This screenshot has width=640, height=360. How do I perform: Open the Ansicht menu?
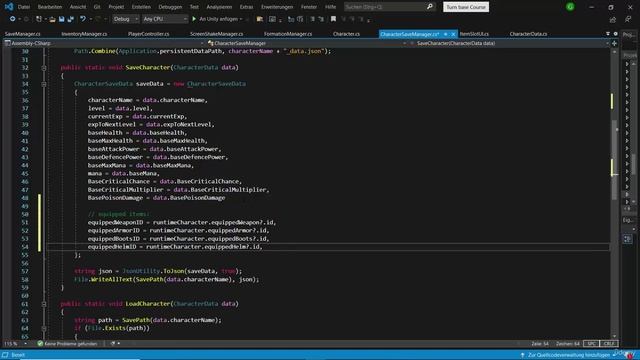(78, 7)
